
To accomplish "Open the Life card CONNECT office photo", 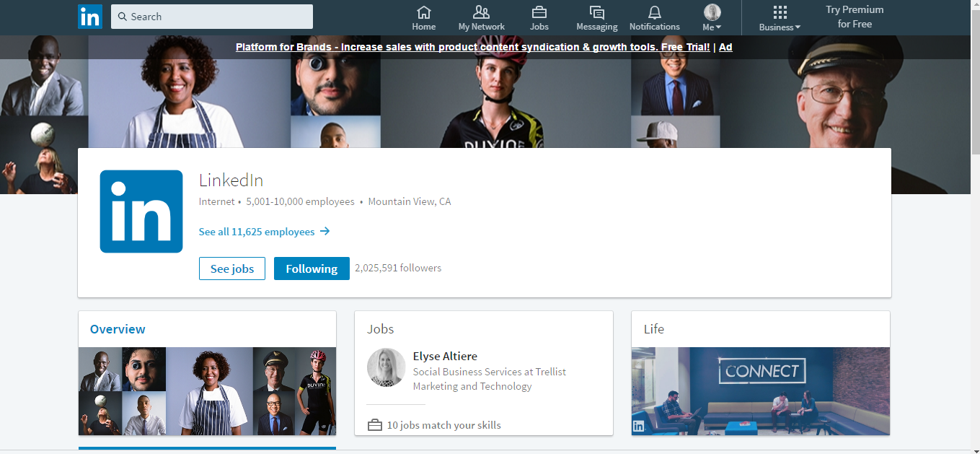I will point(761,391).
